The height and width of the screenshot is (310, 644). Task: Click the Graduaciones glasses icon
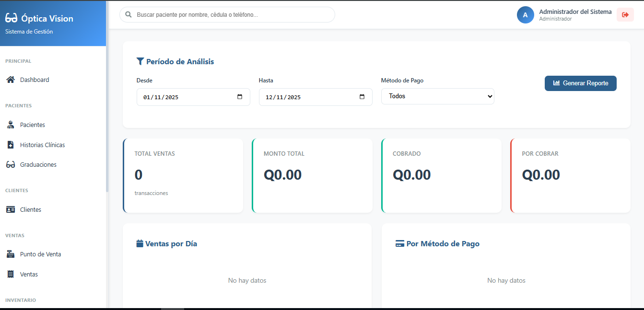[11, 165]
